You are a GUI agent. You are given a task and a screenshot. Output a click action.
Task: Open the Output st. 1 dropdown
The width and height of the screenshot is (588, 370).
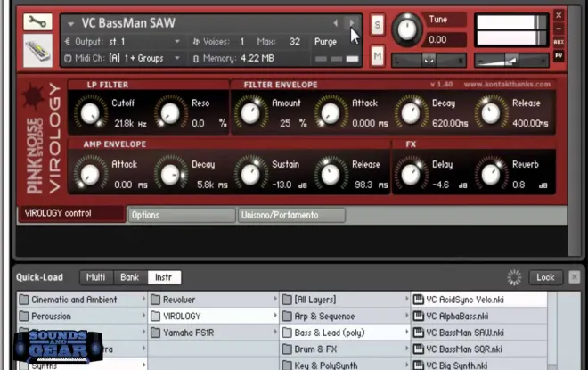pyautogui.click(x=123, y=42)
